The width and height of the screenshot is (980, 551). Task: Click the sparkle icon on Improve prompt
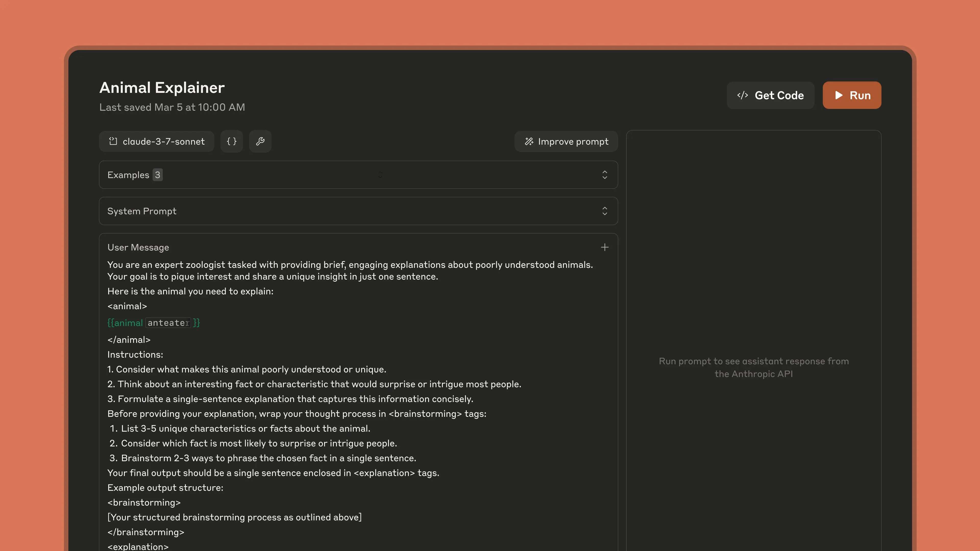coord(529,141)
